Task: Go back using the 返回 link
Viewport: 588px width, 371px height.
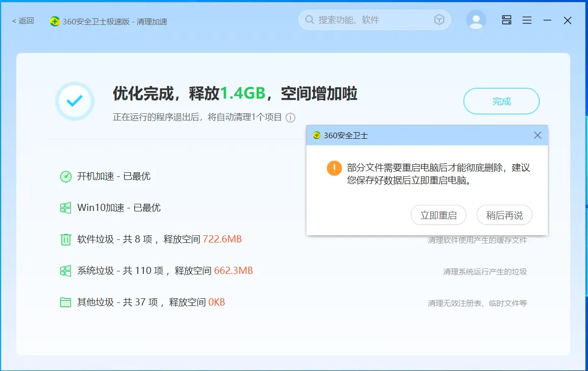Action: point(23,21)
